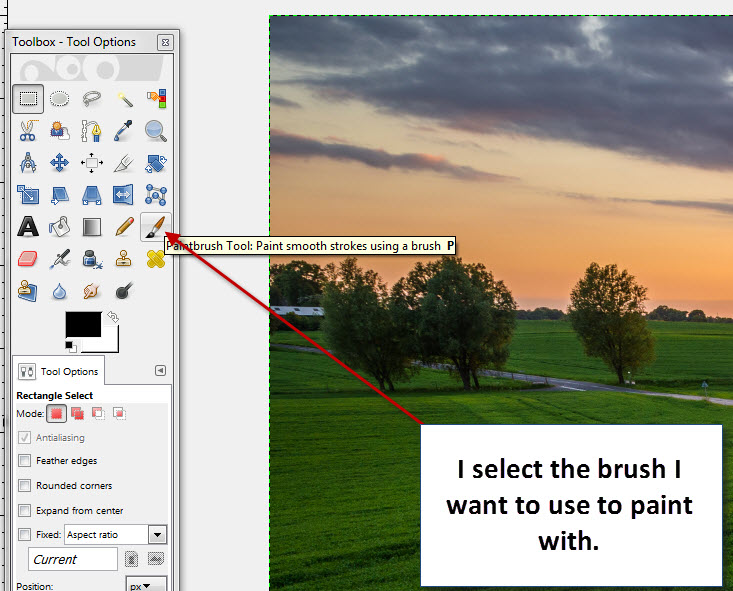Open the Tool Options tab configuration menu
Image resolution: width=733 pixels, height=591 pixels.
tap(160, 371)
